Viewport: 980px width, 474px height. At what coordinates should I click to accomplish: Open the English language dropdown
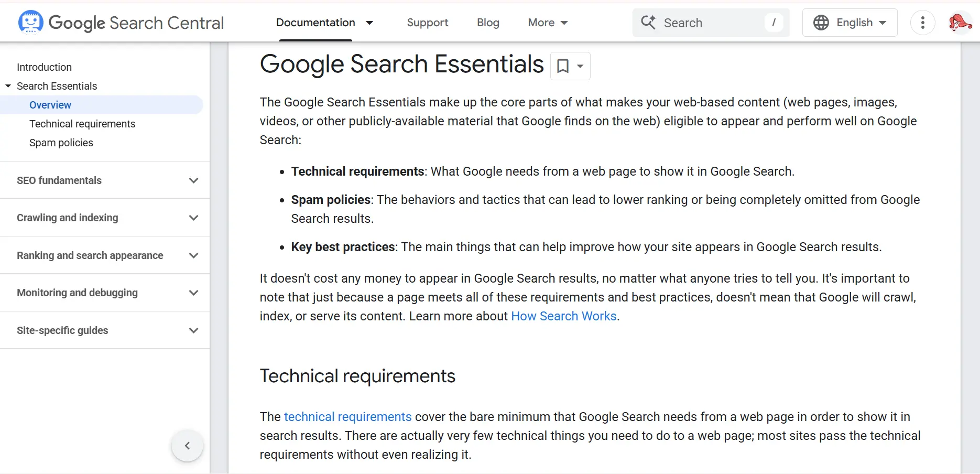click(x=850, y=23)
